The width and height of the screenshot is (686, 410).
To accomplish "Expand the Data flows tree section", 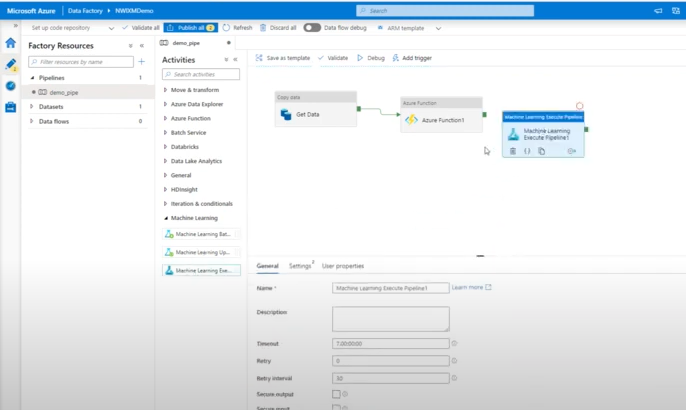I will pos(32,121).
